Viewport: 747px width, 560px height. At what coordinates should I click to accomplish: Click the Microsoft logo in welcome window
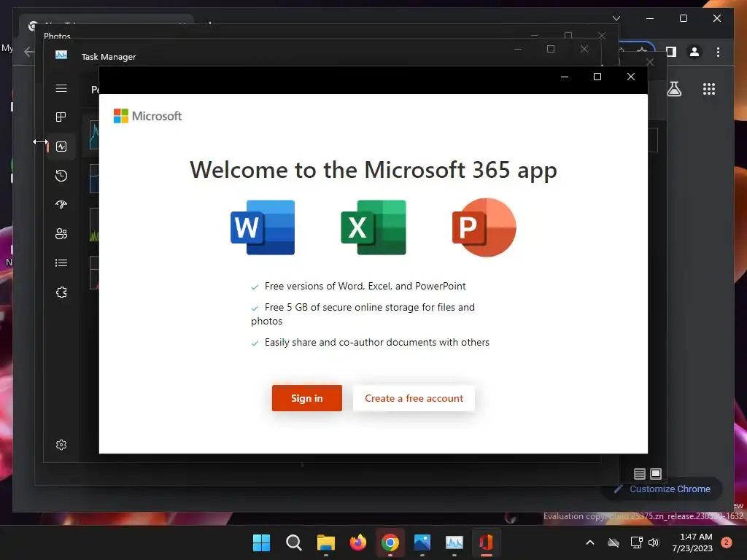click(x=147, y=116)
